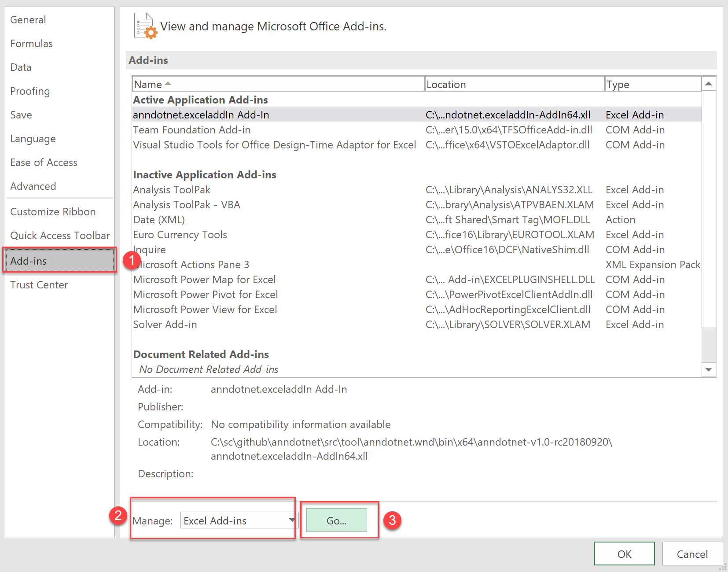Click the ANALYS32.XLL location cell

[509, 190]
